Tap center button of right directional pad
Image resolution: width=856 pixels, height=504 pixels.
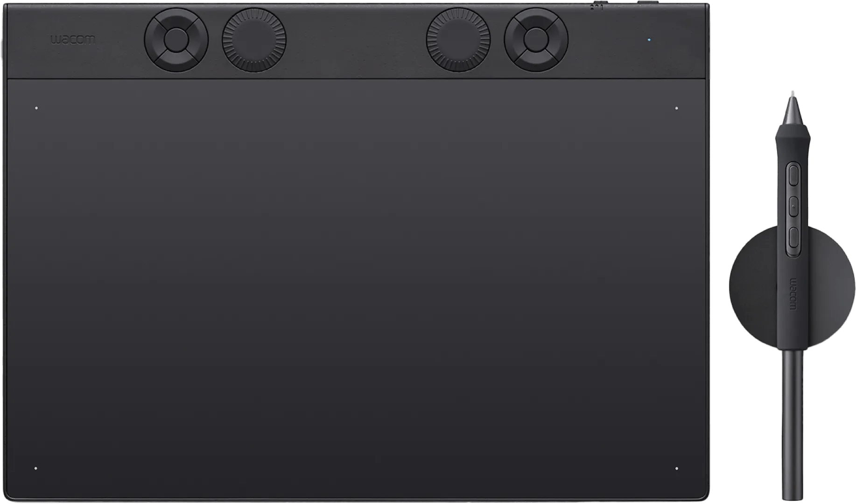coord(536,40)
